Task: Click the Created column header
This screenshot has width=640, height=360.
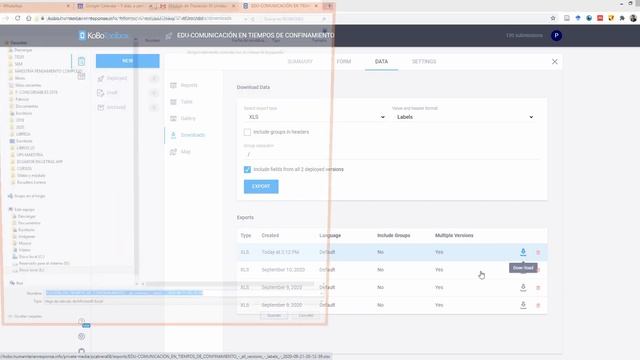Action: coord(270,236)
